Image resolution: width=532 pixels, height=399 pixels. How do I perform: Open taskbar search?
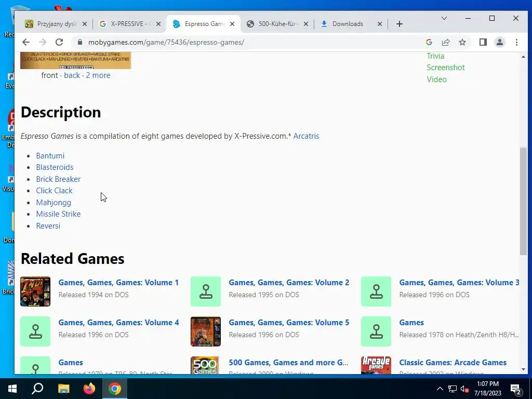(x=37, y=389)
